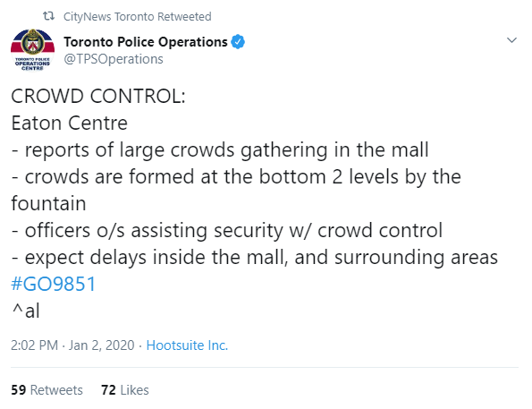This screenshot has height=409, width=532.
Task: Click 'crowds are formed at the bottom' line
Action: [x=236, y=177]
